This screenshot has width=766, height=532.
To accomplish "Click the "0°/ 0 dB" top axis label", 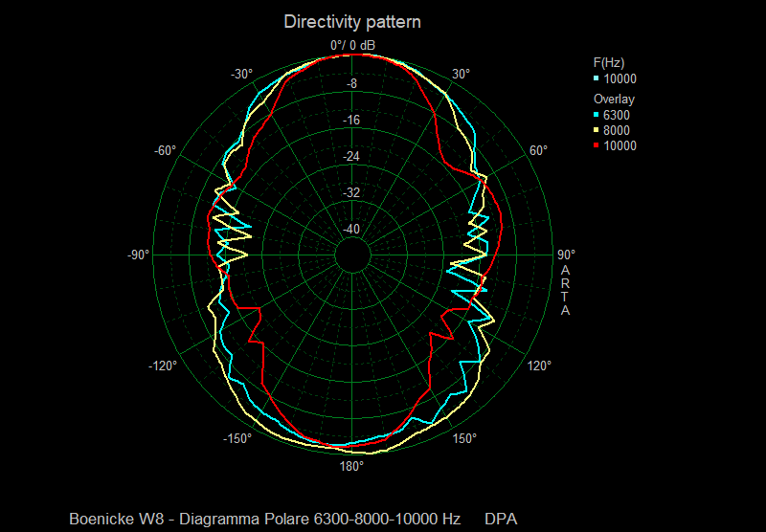I will pos(352,46).
